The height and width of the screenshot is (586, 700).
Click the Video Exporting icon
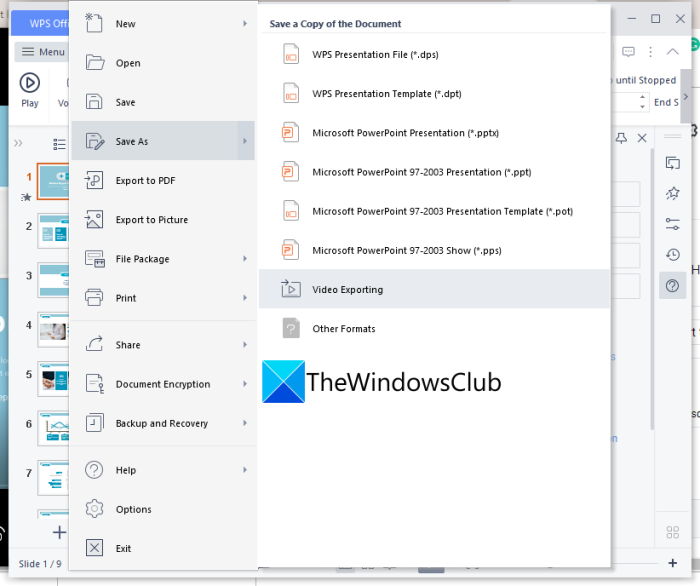pos(291,289)
